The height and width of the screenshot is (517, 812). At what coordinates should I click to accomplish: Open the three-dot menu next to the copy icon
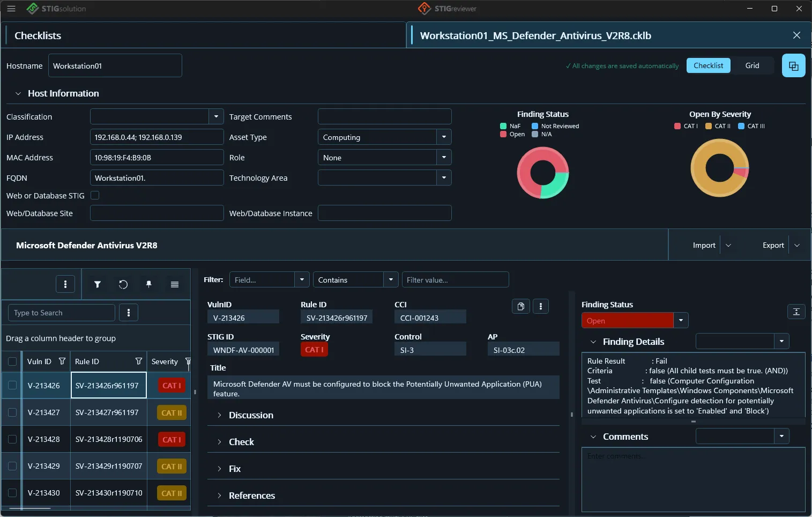tap(541, 306)
